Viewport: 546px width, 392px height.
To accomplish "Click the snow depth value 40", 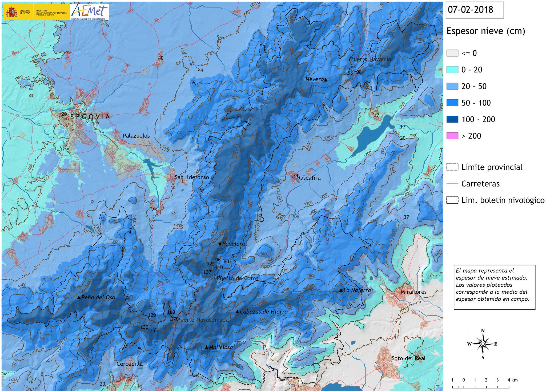I will pos(161,58).
